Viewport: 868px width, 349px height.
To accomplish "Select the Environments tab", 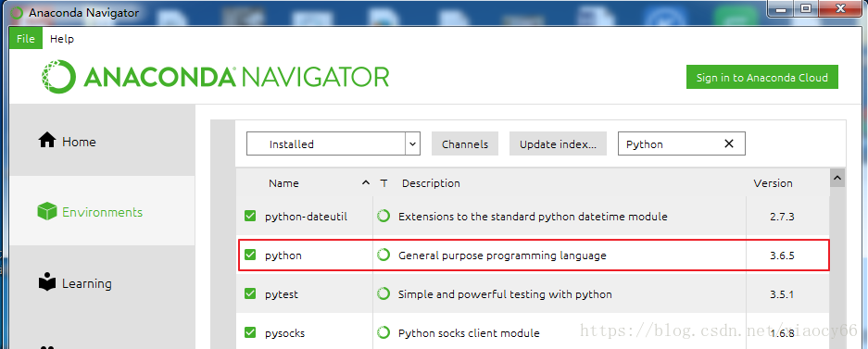I will click(102, 211).
